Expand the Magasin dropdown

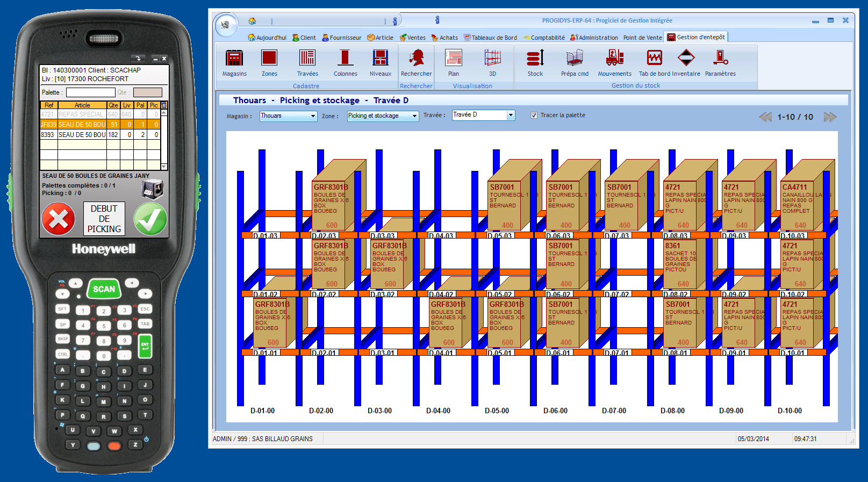click(313, 116)
